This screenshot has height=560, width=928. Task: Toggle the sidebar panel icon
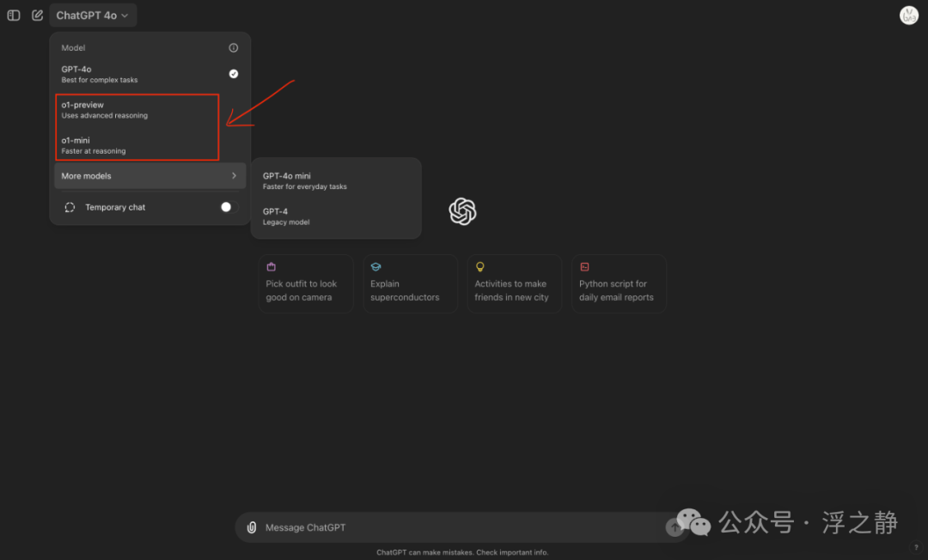(x=14, y=15)
